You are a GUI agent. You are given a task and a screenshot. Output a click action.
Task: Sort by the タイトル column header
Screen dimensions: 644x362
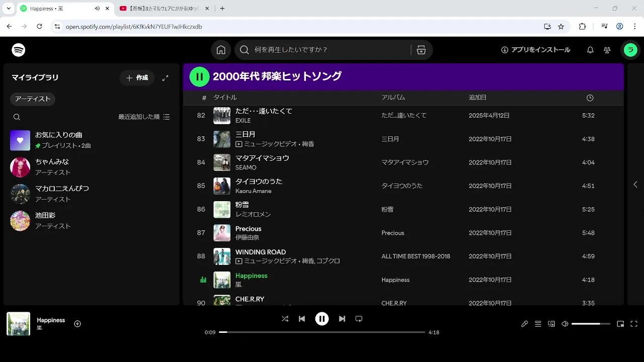tap(225, 98)
